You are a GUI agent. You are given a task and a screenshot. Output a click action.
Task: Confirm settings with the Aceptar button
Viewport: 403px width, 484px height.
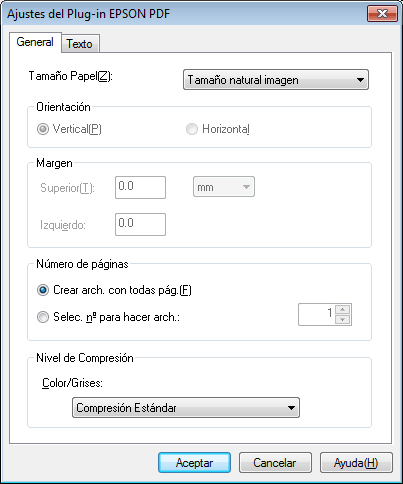(194, 463)
